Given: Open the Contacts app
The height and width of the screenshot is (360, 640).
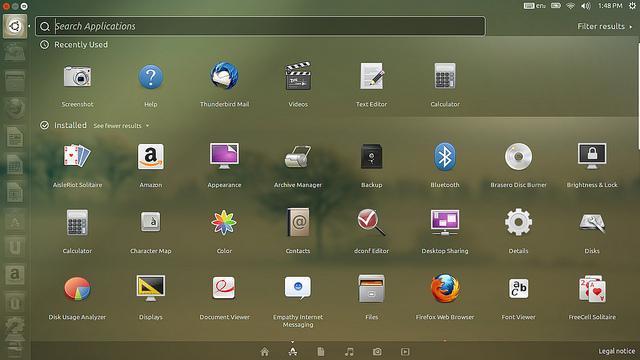Looking at the screenshot, I should point(298,222).
